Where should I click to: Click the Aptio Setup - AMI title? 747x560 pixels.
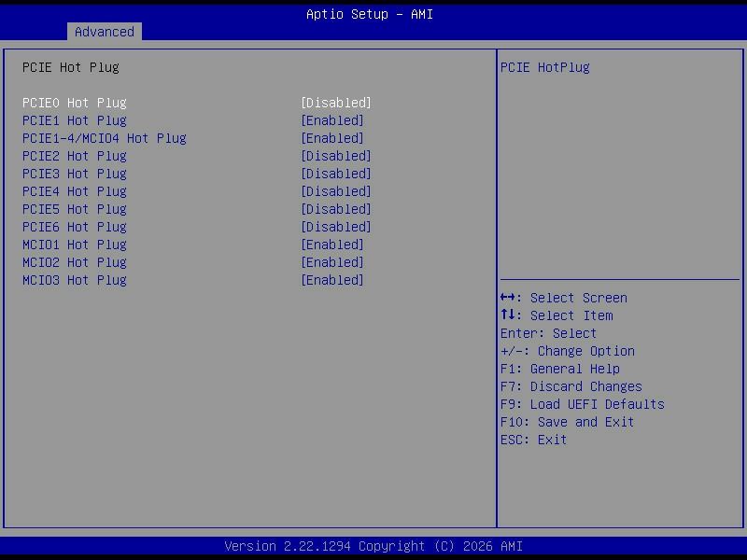coord(370,14)
